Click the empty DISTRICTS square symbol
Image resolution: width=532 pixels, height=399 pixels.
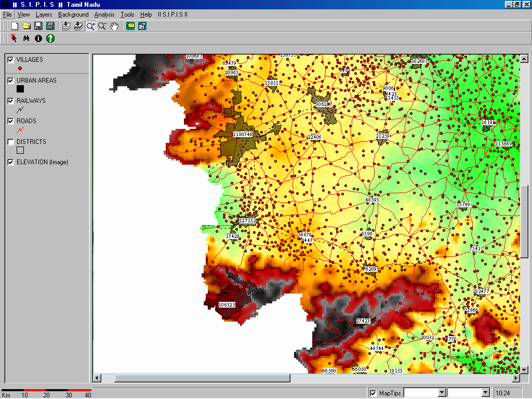(20, 150)
